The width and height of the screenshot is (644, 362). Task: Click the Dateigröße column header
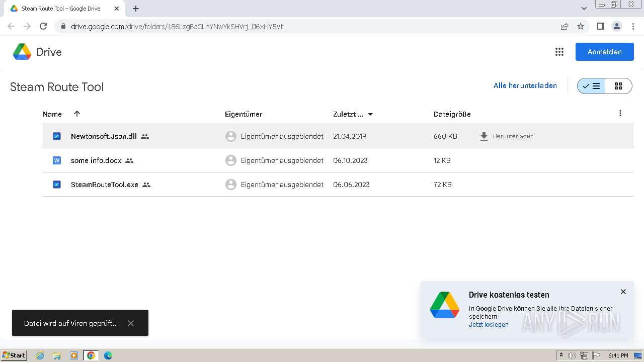point(452,114)
